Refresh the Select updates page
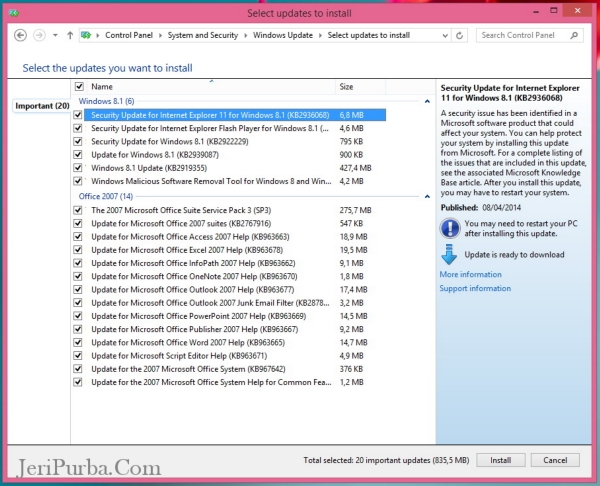600x486 pixels. 460,36
